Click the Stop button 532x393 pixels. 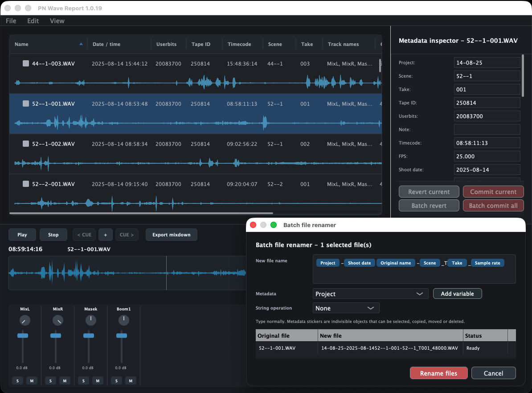[53, 235]
